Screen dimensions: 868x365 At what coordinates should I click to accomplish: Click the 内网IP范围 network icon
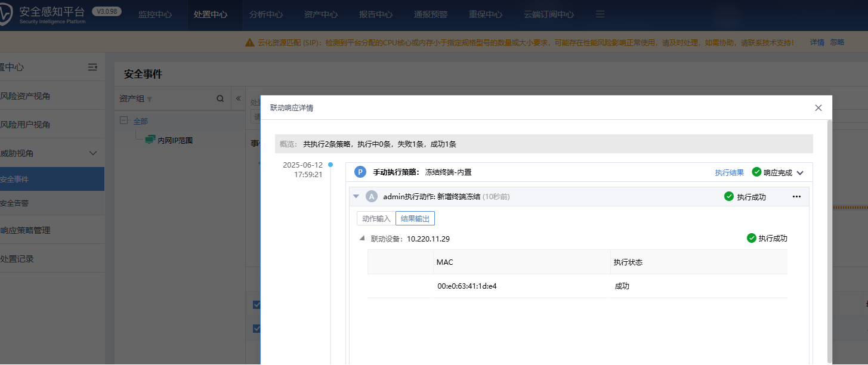tap(150, 140)
